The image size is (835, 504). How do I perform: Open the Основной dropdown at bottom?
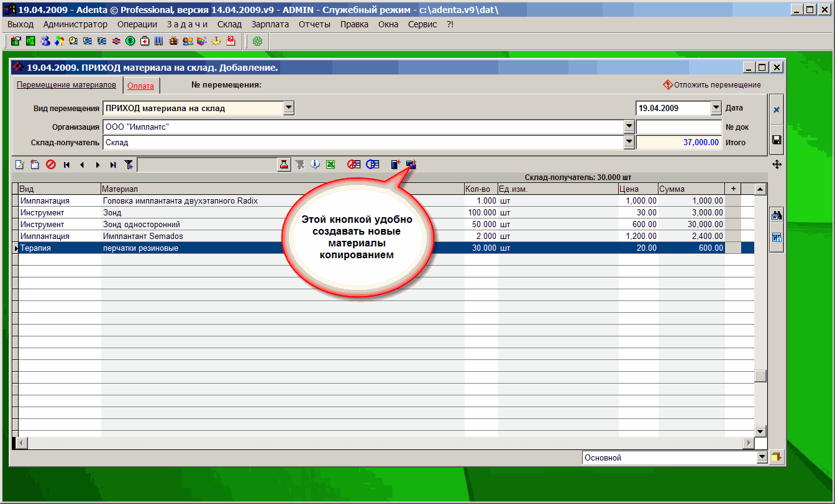click(762, 457)
